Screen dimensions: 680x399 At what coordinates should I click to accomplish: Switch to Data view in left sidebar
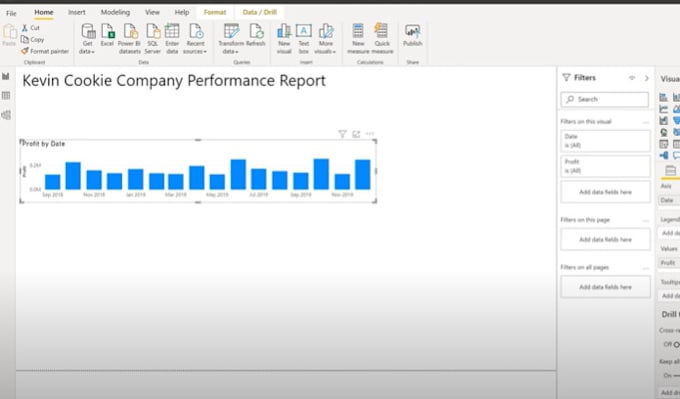pyautogui.click(x=6, y=95)
